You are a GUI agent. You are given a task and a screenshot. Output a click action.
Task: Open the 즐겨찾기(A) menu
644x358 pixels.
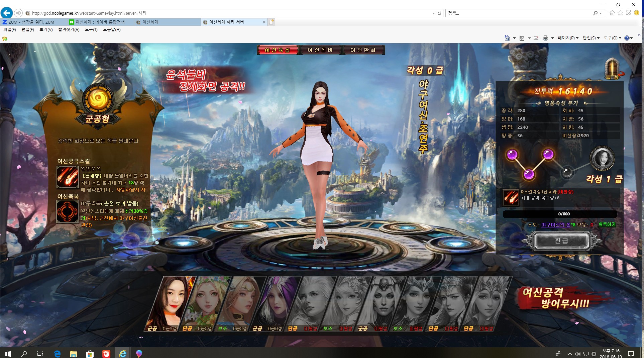[69, 30]
